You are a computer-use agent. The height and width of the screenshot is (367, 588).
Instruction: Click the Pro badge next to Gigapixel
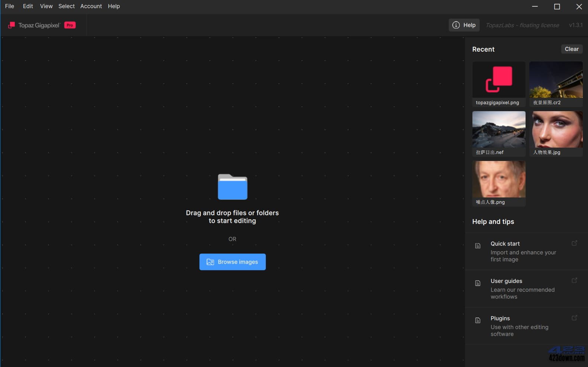(70, 25)
